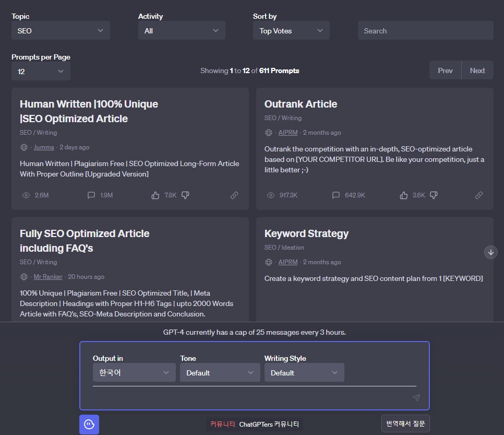Click the send message arrow icon
504x435 pixels.
pos(416,398)
